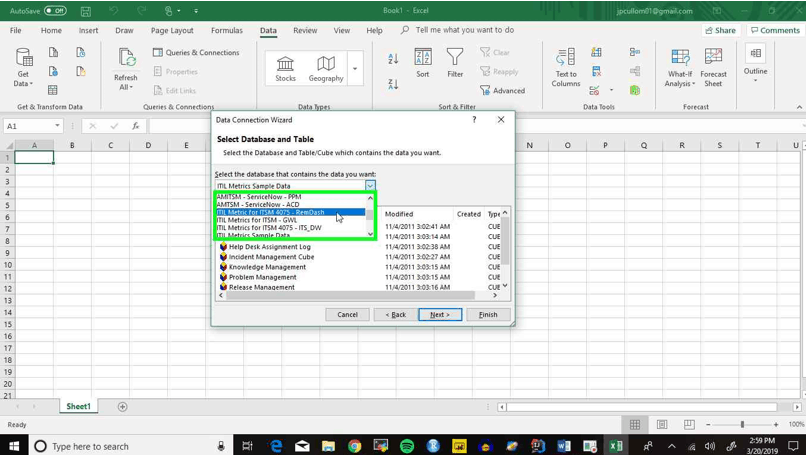Click Sheet1 tab
The image size is (806, 455).
coord(78,407)
